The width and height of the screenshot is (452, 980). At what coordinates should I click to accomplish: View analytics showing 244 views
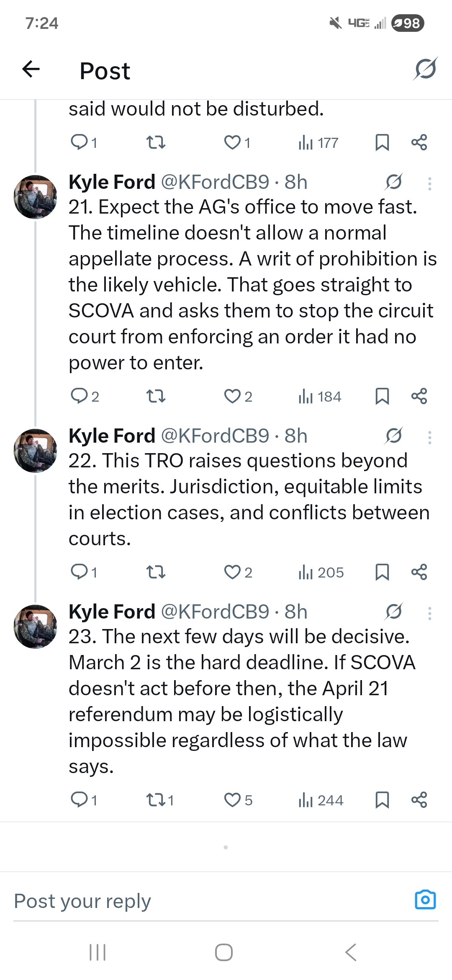[321, 800]
